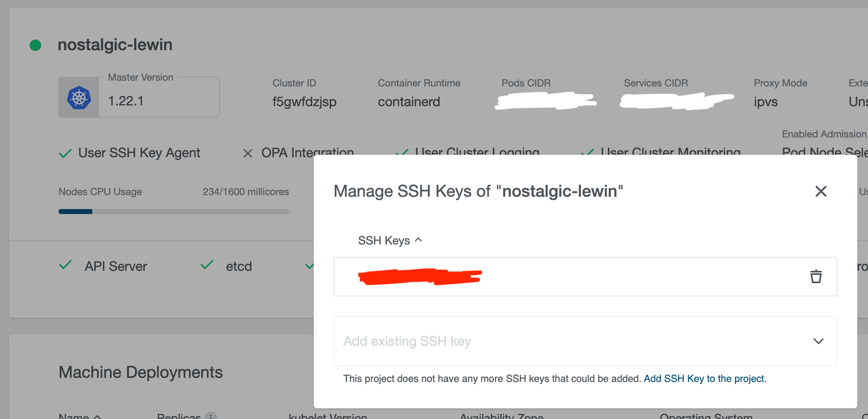The image size is (868, 419).
Task: Click the green cluster health status dot
Action: pyautogui.click(x=35, y=44)
